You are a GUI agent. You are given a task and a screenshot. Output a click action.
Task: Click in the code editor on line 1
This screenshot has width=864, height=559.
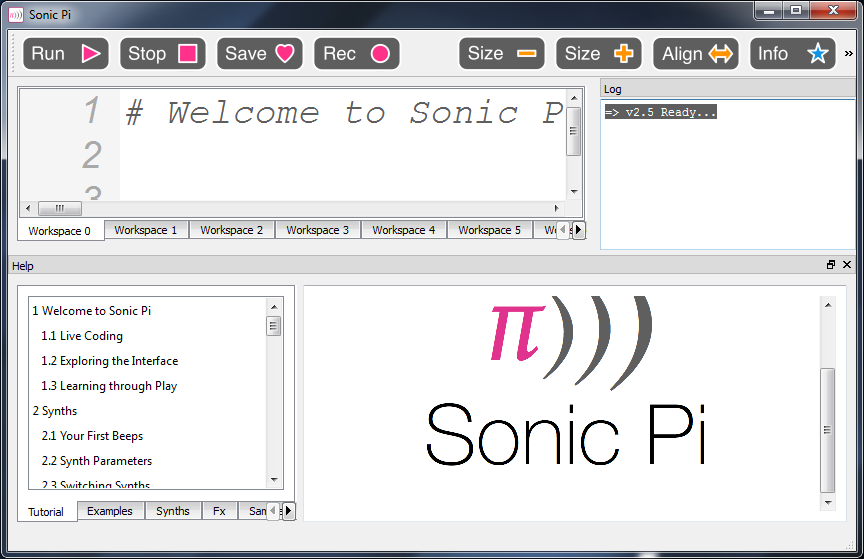point(343,112)
